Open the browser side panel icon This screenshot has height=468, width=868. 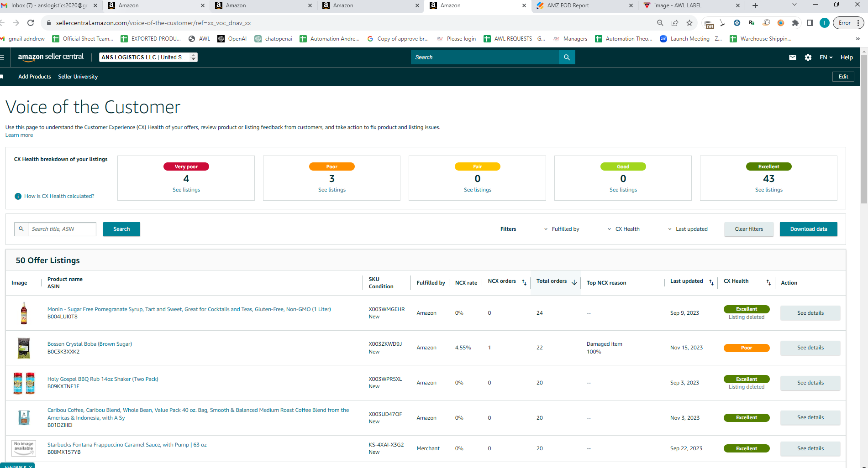tap(810, 23)
